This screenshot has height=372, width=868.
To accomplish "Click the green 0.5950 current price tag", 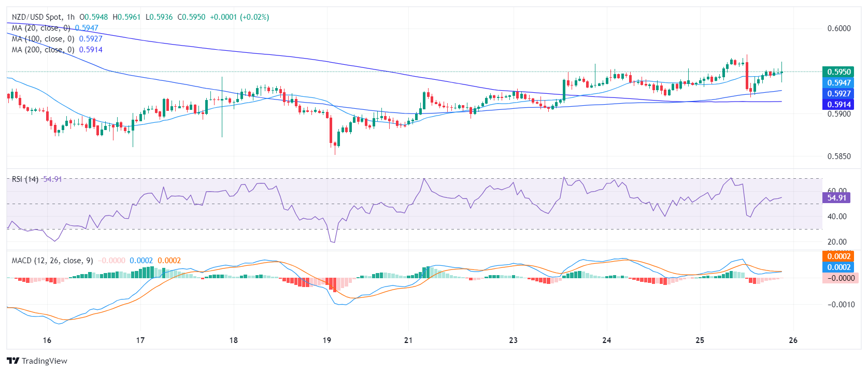I will (x=838, y=72).
